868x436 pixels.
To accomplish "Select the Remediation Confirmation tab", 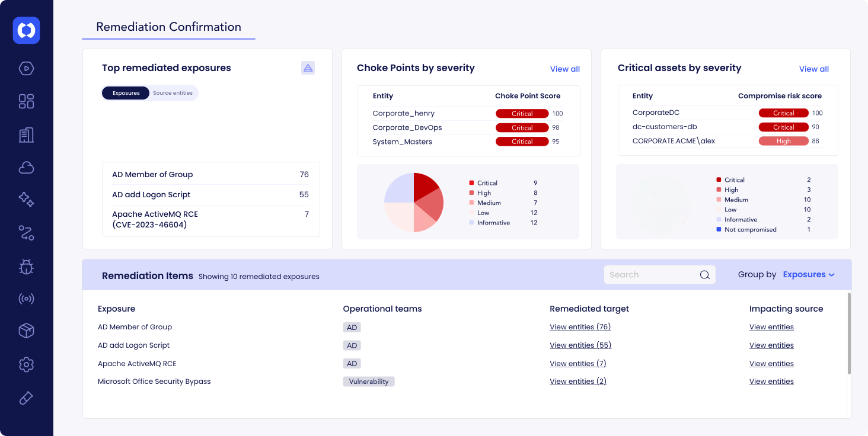I will 168,27.
